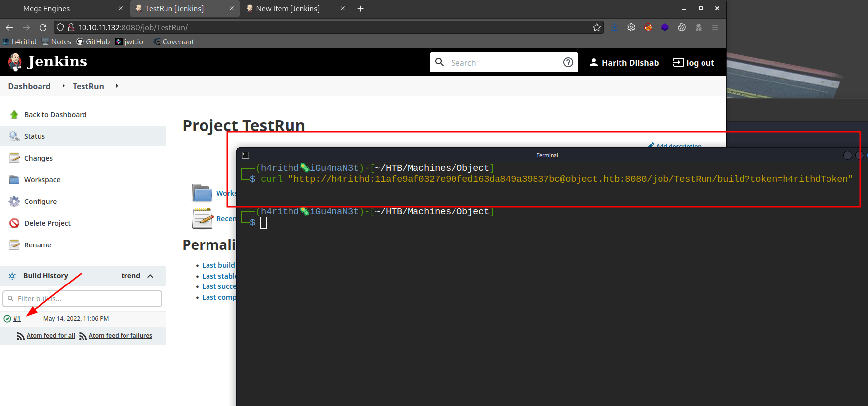Click the build #1 success status icon
This screenshot has width=868, height=406.
[x=7, y=319]
